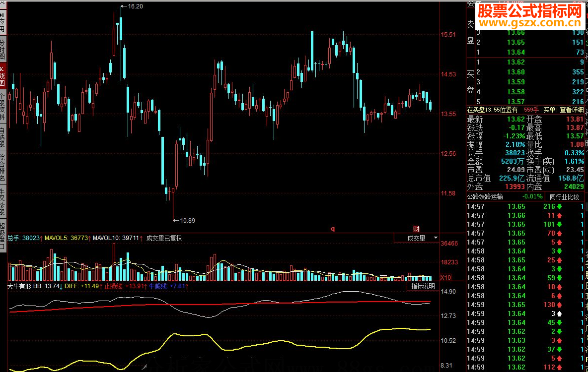Click the 16.20 high price marker
This screenshot has height=372, width=588.
point(135,6)
